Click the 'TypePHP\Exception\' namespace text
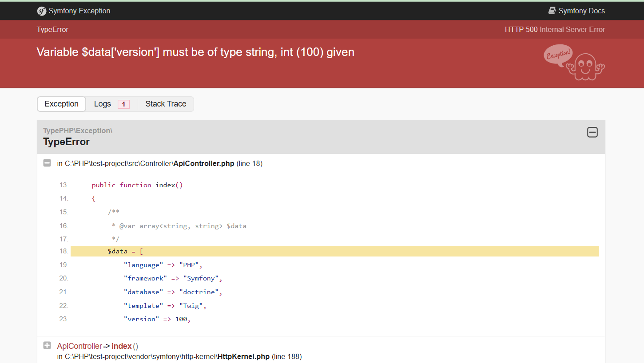Viewport: 644px width, 363px height. [x=78, y=130]
